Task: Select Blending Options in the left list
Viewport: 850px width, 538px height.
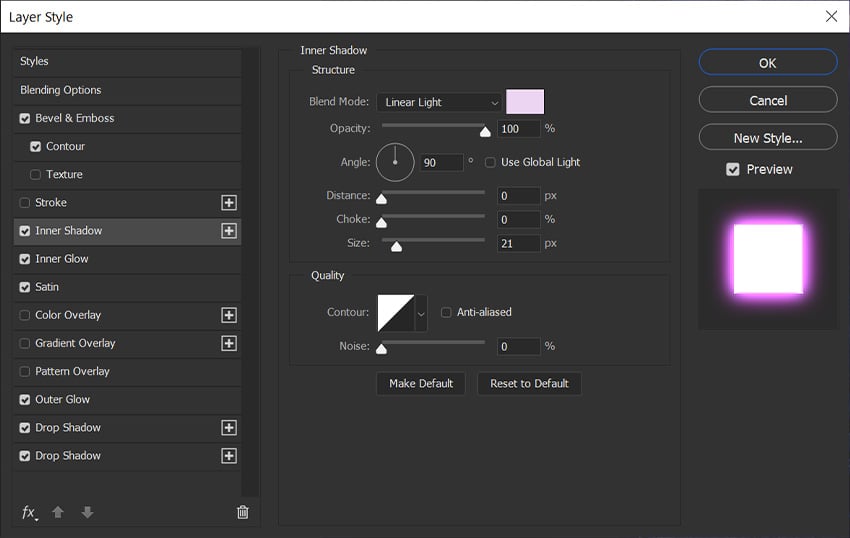Action: click(61, 90)
